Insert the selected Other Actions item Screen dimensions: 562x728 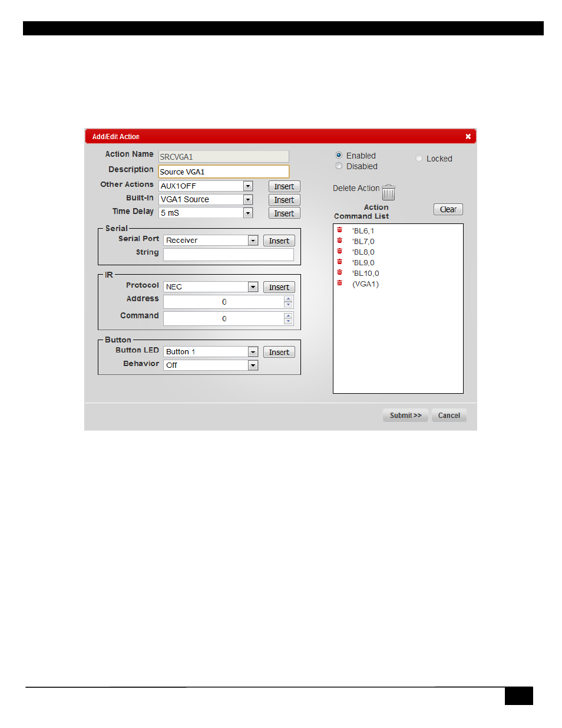pyautogui.click(x=284, y=186)
